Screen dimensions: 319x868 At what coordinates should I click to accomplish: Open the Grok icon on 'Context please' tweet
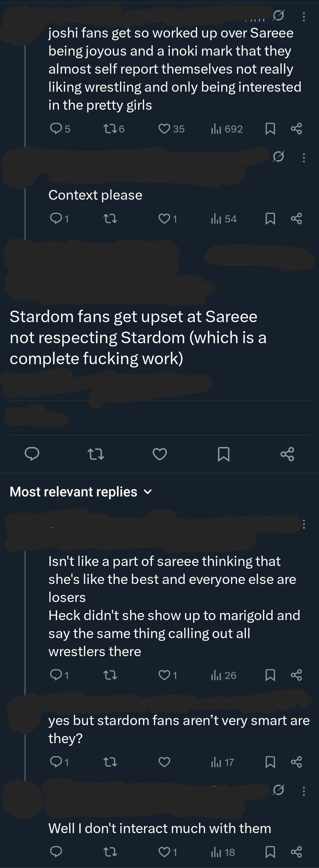(x=278, y=156)
